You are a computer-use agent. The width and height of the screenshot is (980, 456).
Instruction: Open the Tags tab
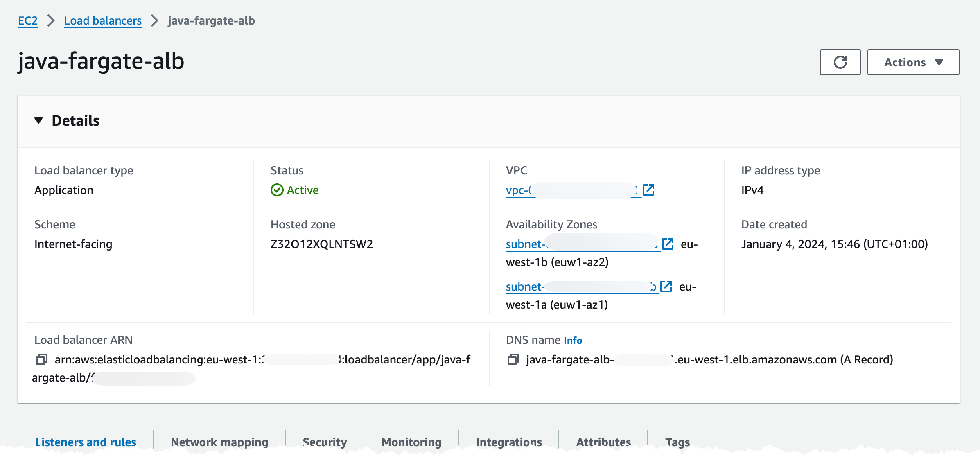click(677, 442)
